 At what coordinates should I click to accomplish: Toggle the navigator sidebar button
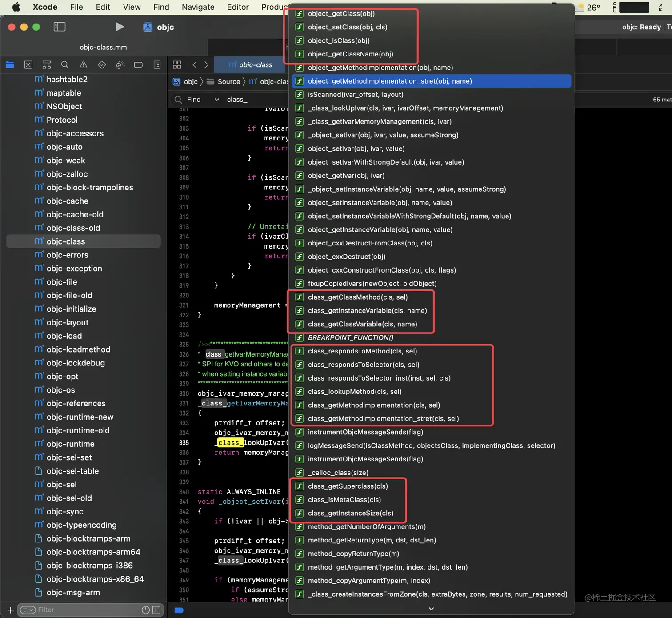point(60,27)
